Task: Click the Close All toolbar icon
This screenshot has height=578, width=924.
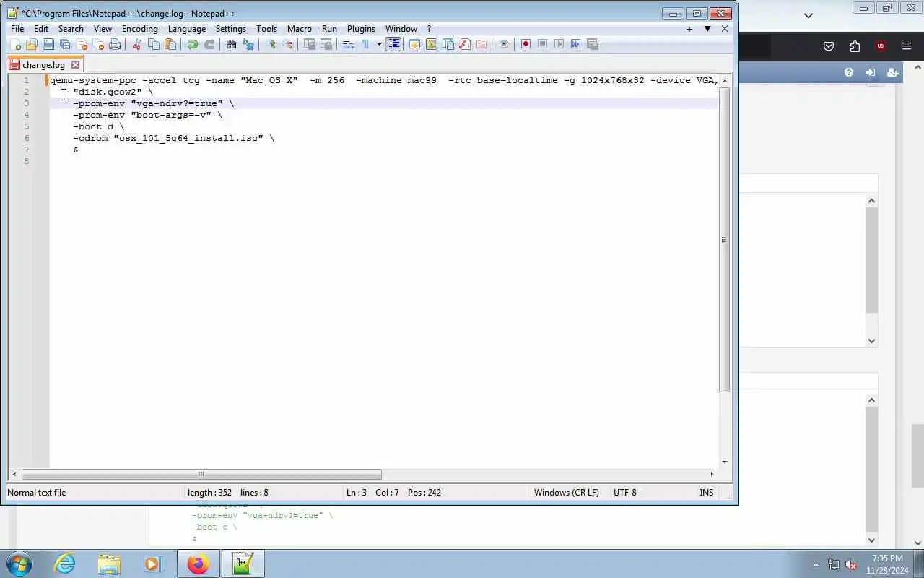Action: (x=98, y=44)
